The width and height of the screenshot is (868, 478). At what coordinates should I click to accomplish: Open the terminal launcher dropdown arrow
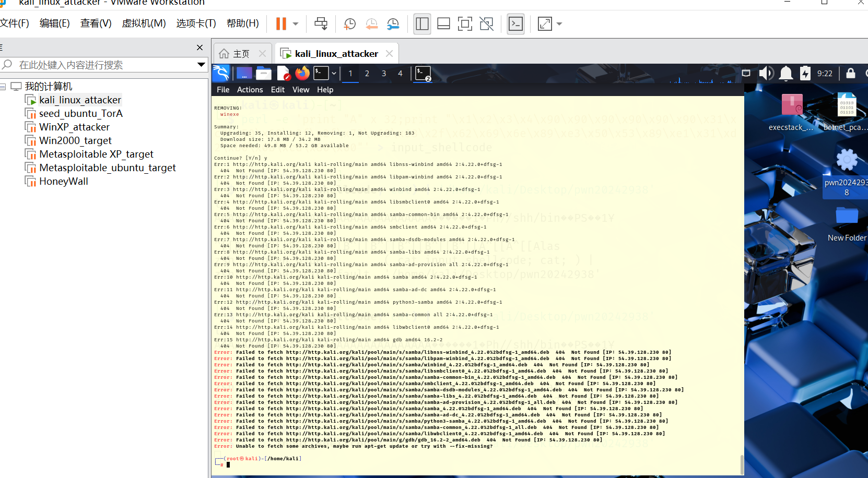coord(334,73)
